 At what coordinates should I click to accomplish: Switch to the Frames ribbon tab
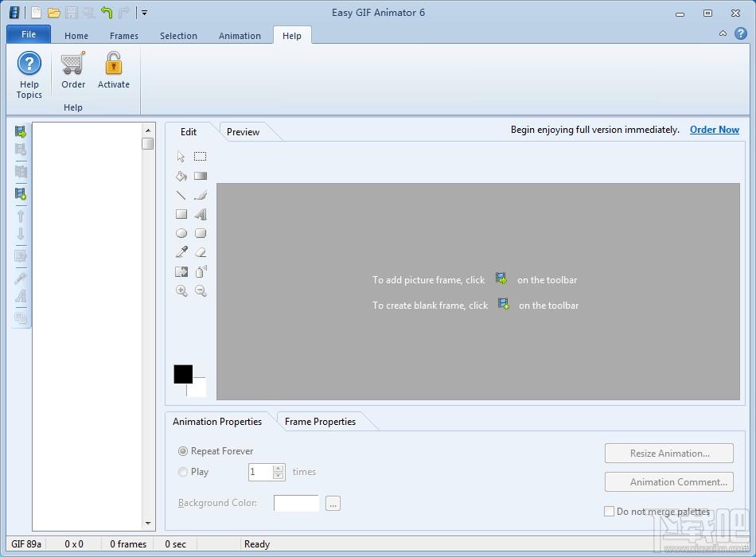click(124, 36)
